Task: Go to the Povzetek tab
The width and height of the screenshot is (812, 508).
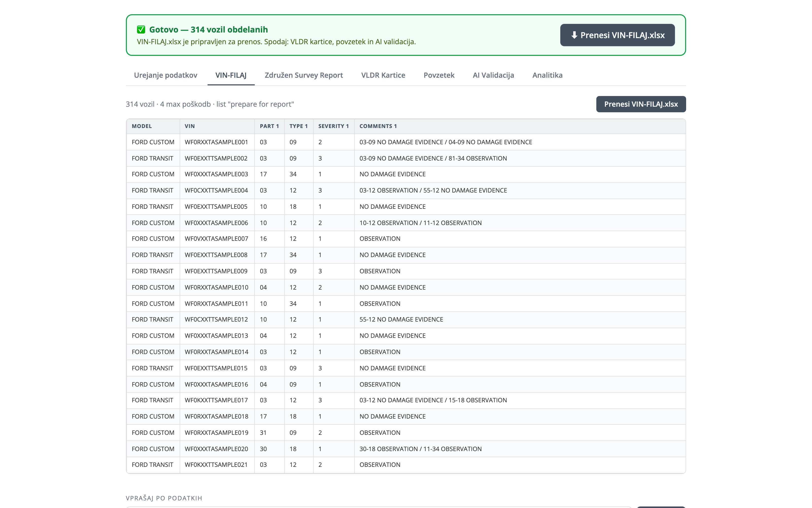Action: click(439, 75)
